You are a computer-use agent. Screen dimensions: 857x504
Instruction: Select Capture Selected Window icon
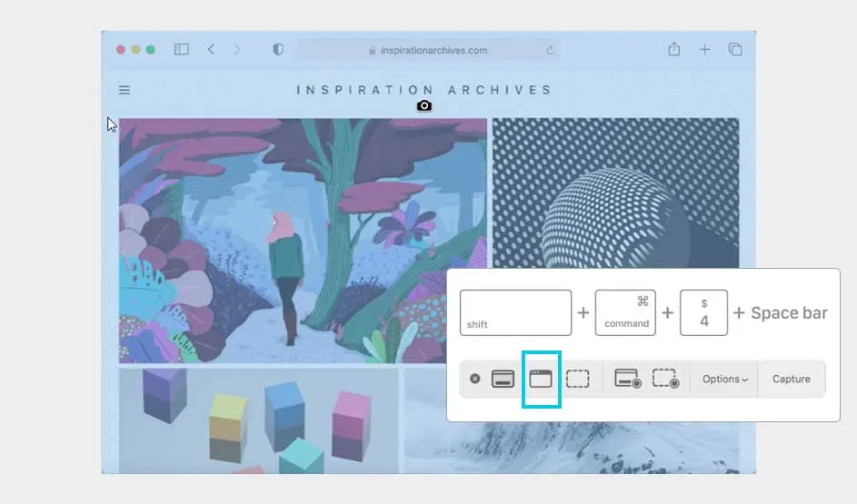click(x=541, y=379)
